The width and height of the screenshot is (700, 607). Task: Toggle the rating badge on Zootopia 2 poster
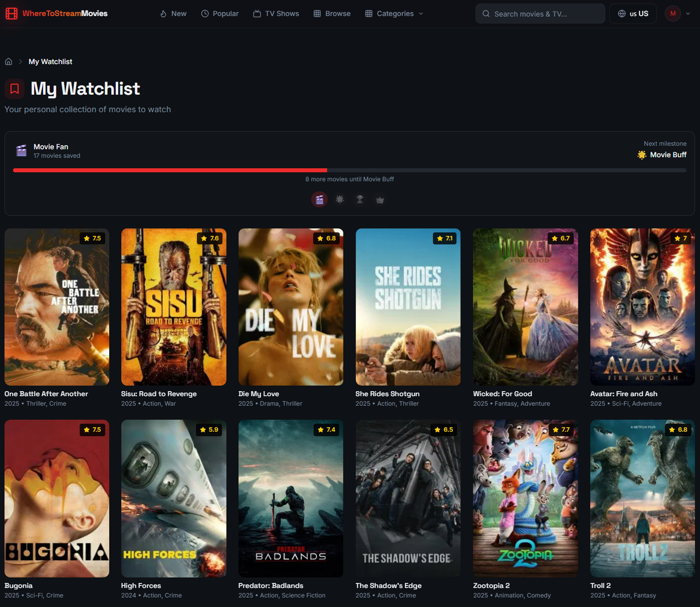click(561, 430)
